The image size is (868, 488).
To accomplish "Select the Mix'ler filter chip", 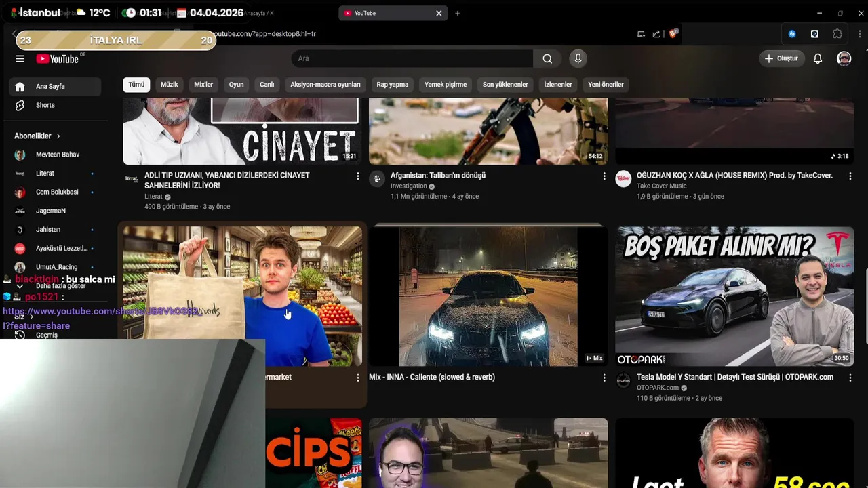I will pos(203,85).
